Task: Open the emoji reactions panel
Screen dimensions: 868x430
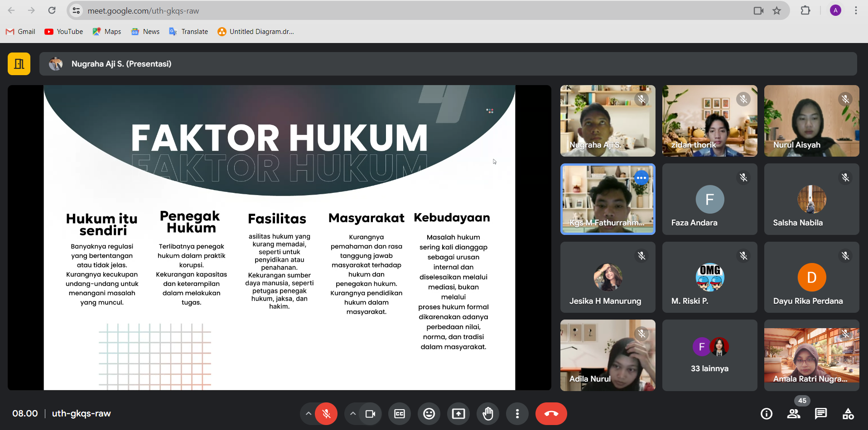Action: pyautogui.click(x=429, y=414)
